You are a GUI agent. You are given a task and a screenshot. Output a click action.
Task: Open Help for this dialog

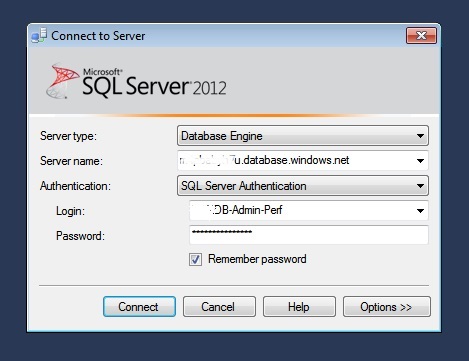[299, 307]
